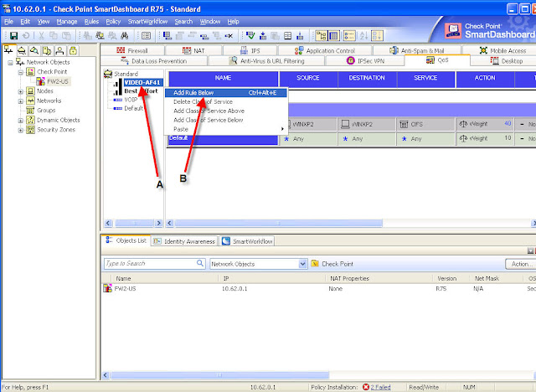Choose Add Rule Below in context menu
The width and height of the screenshot is (536, 392).
coord(226,93)
